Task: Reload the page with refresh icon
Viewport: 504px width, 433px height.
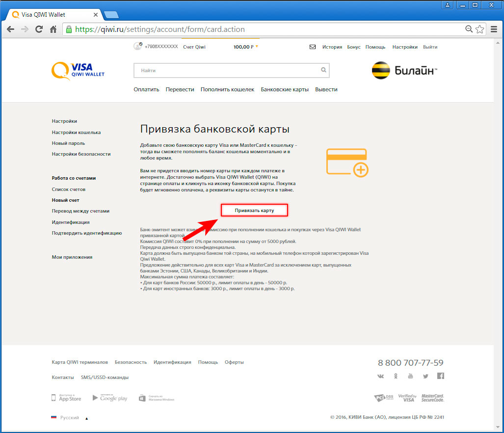Action: click(x=39, y=29)
